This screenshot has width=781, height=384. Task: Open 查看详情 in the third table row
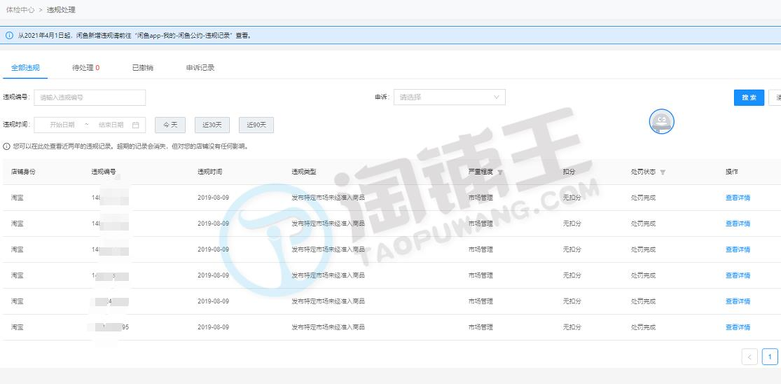coord(738,250)
